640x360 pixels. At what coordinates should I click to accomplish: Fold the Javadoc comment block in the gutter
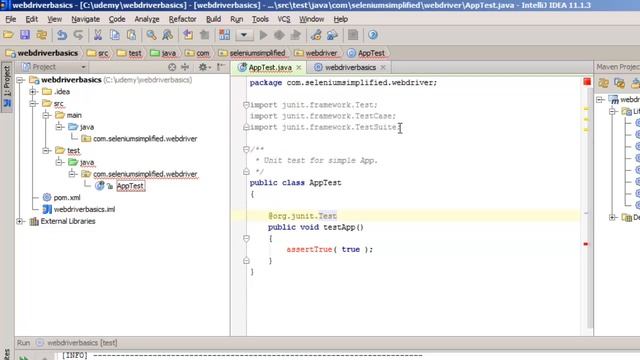(x=246, y=149)
